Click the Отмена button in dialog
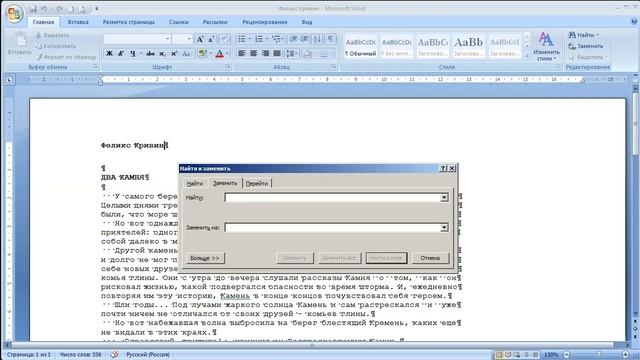Viewport: 640px width, 360px height. (x=430, y=258)
